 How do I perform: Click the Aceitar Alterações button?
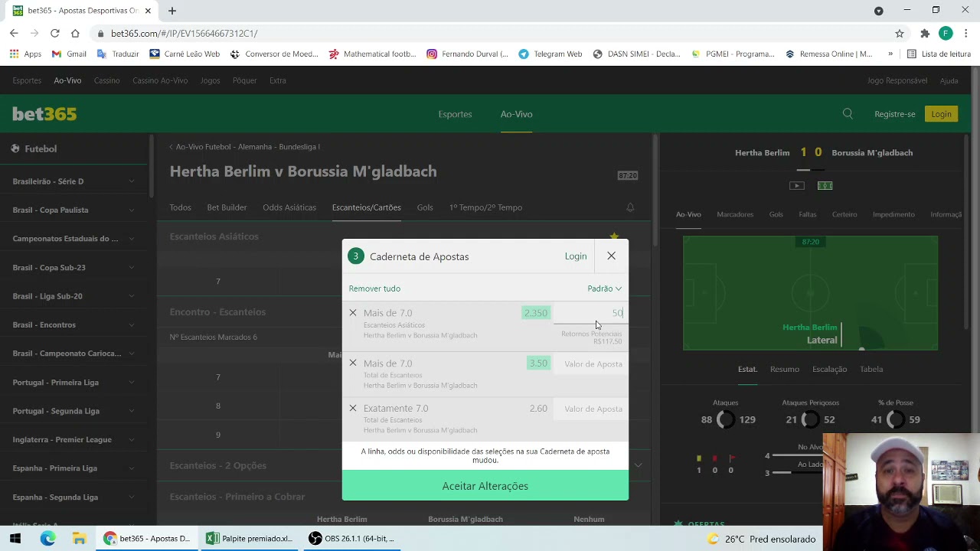485,486
